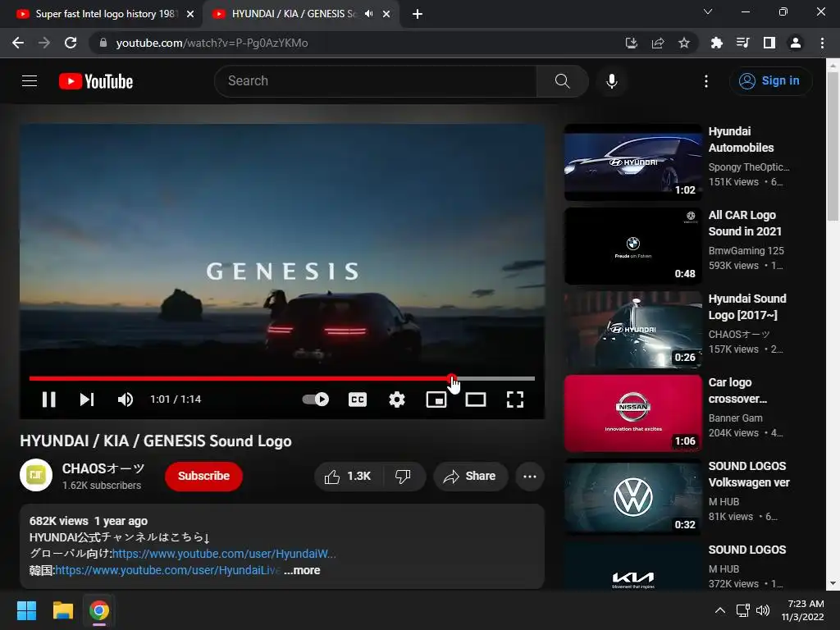Expand description with ...more

302,570
